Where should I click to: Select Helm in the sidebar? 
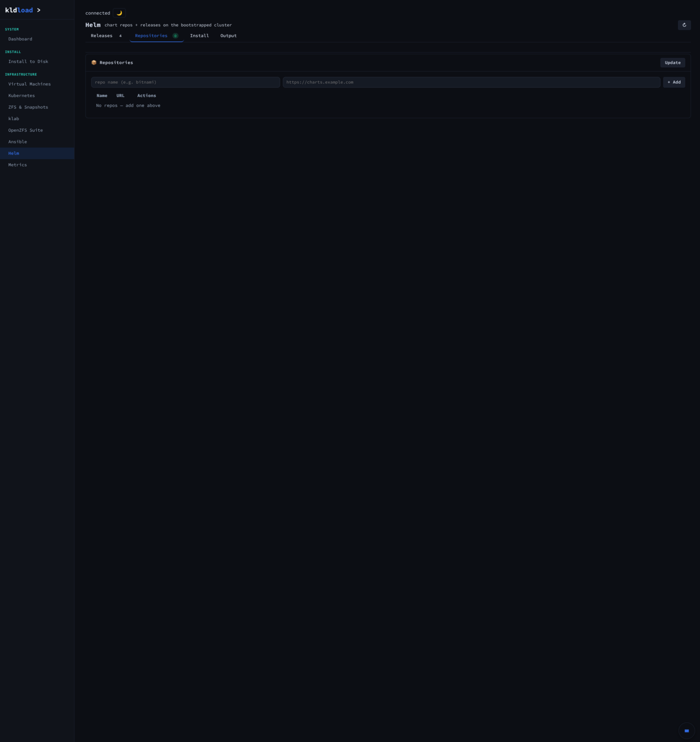pos(37,153)
